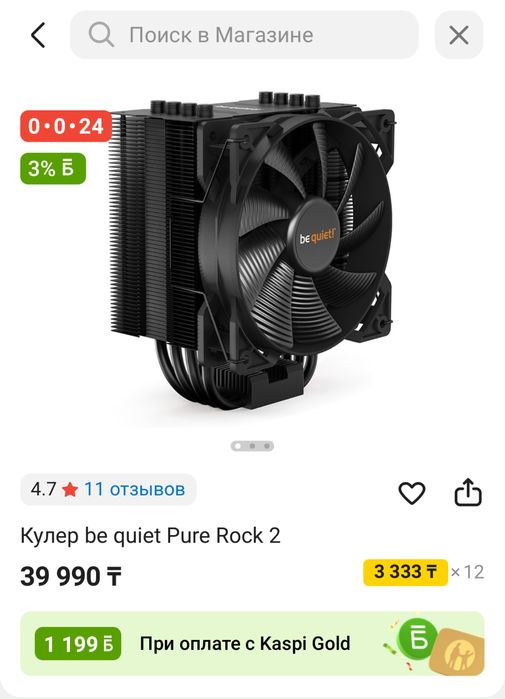Screen dimensions: 505x699
Task: Select the third image pagination dot
Action: 267,446
